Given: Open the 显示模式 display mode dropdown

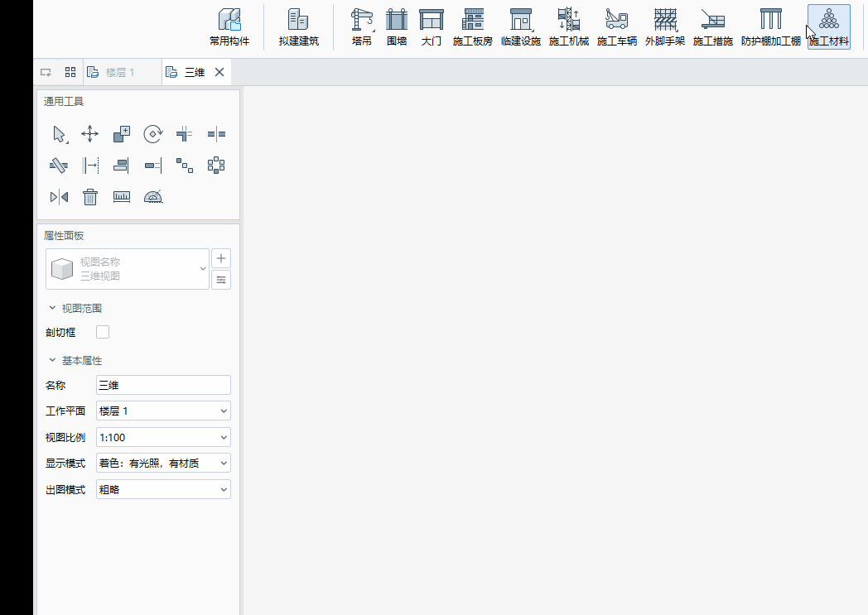Looking at the screenshot, I should (163, 463).
